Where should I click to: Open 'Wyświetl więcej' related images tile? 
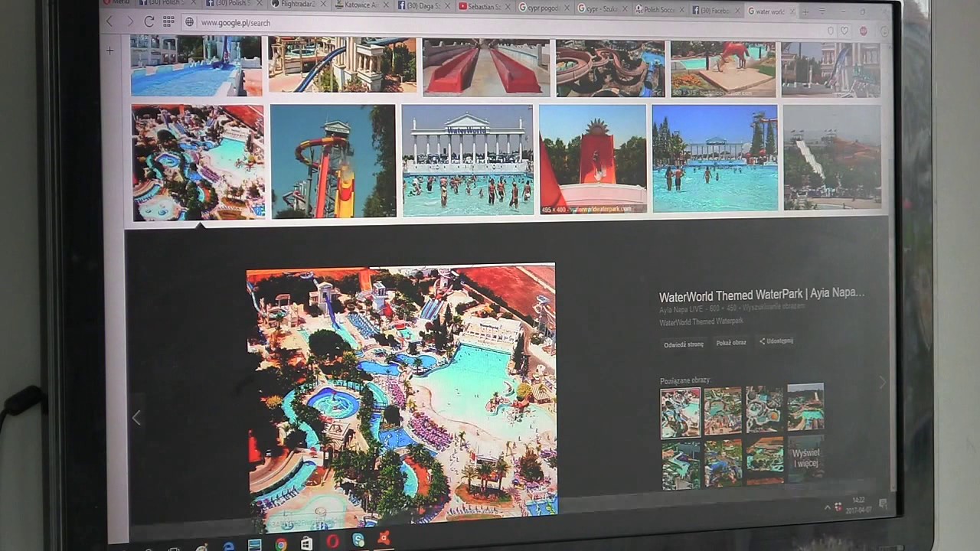point(805,458)
